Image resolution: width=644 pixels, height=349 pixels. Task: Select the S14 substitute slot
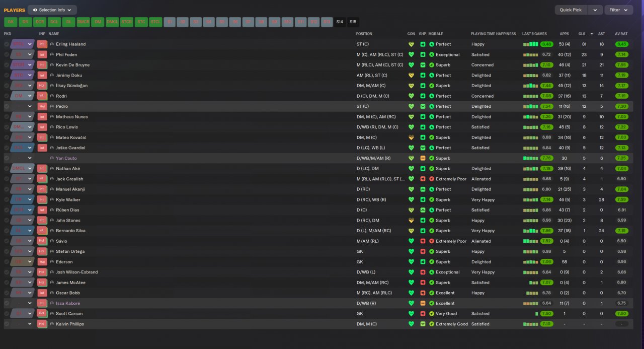pyautogui.click(x=340, y=22)
